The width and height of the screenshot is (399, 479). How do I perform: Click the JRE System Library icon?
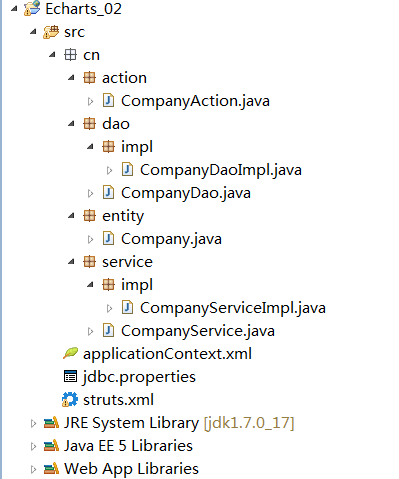pos(51,423)
